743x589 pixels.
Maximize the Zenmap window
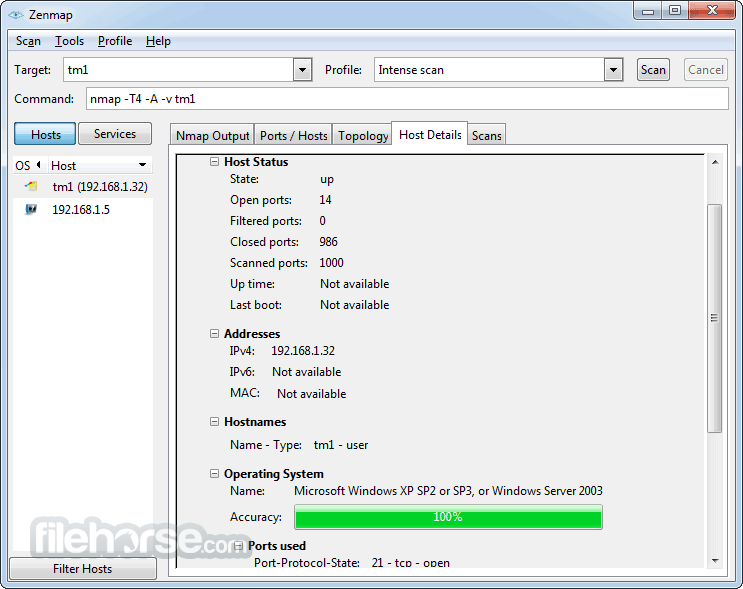point(675,11)
